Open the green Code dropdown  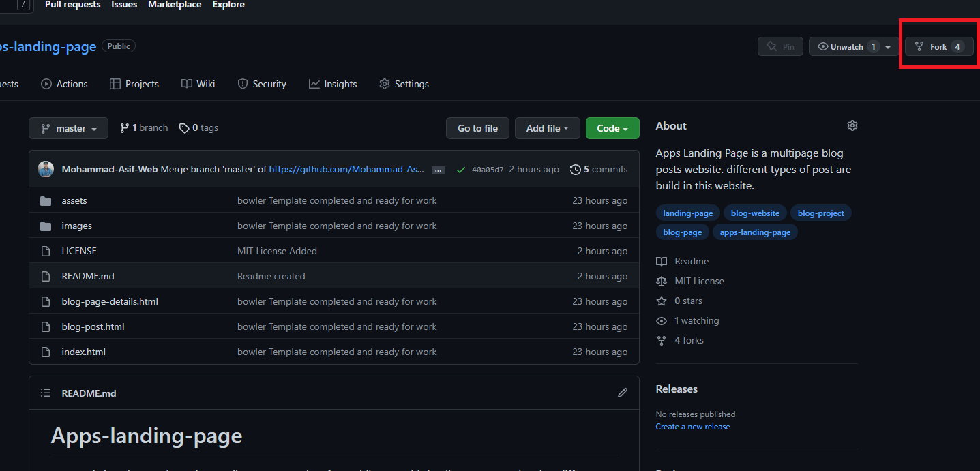(612, 128)
